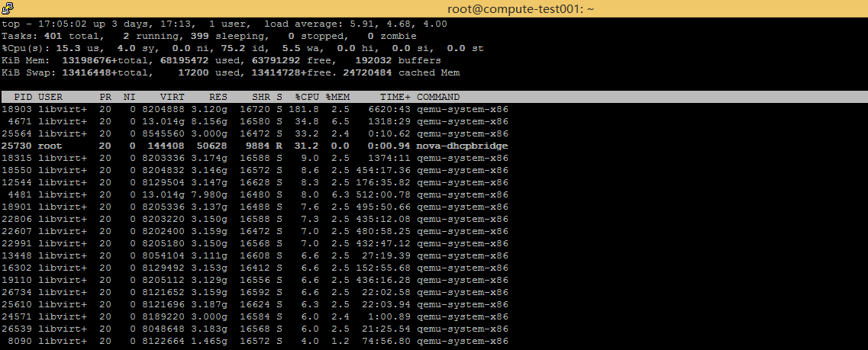This screenshot has height=350, width=868.
Task: Click the PuTTY icon in title bar
Action: tap(8, 8)
